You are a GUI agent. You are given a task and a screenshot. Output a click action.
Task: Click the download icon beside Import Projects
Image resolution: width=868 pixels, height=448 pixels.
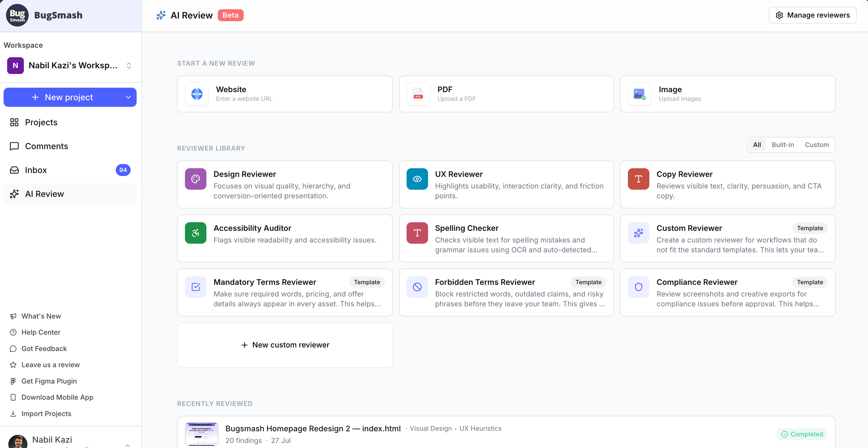click(x=13, y=414)
